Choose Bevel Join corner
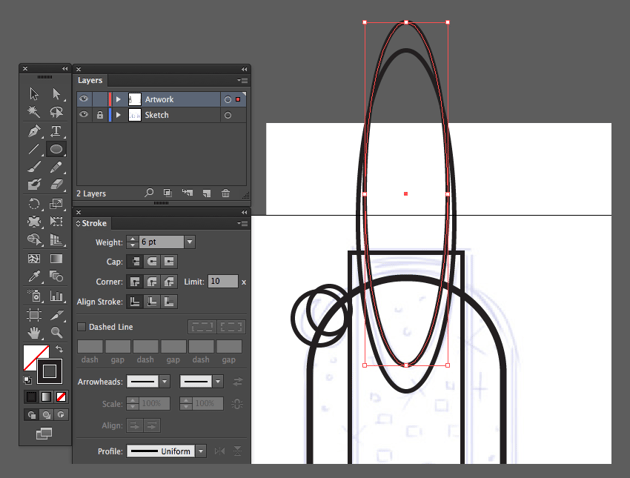 [169, 282]
